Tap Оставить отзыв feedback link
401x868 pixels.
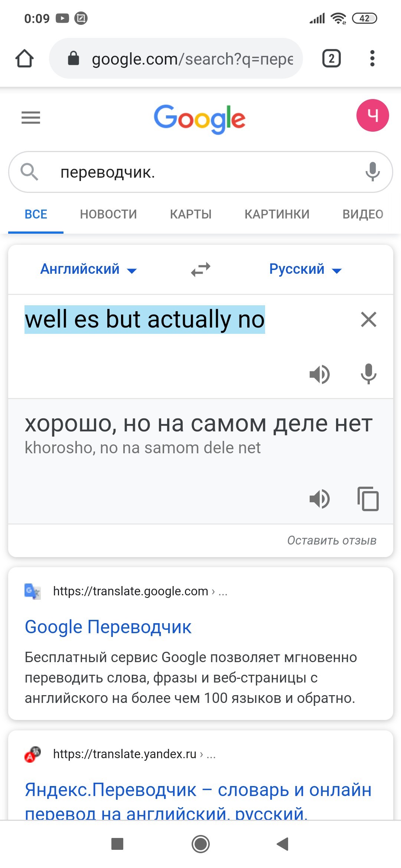332,540
